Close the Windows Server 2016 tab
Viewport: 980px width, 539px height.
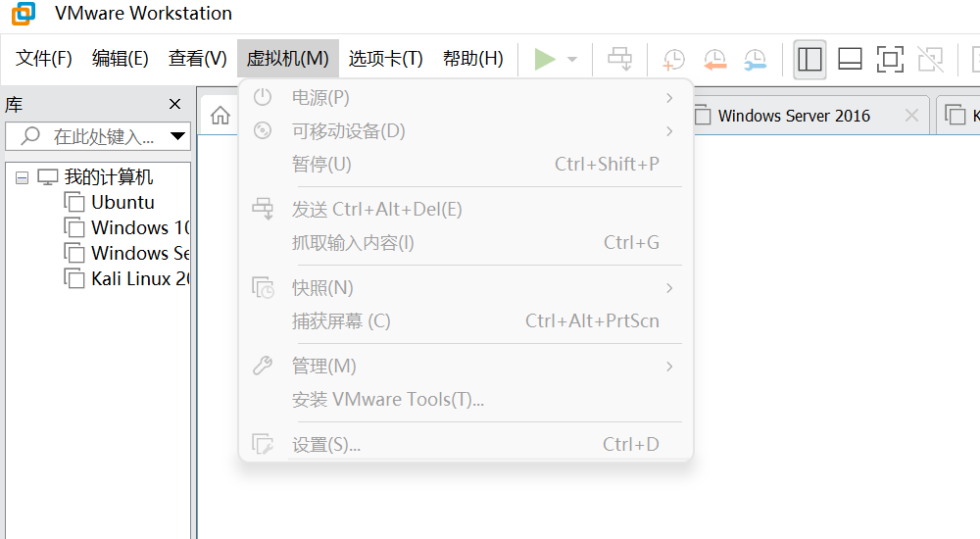tap(911, 116)
